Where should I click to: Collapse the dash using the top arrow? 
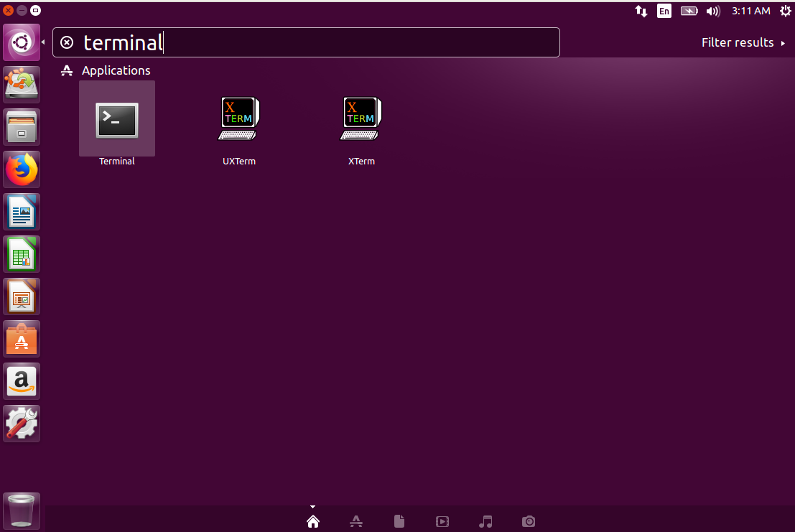tap(312, 505)
